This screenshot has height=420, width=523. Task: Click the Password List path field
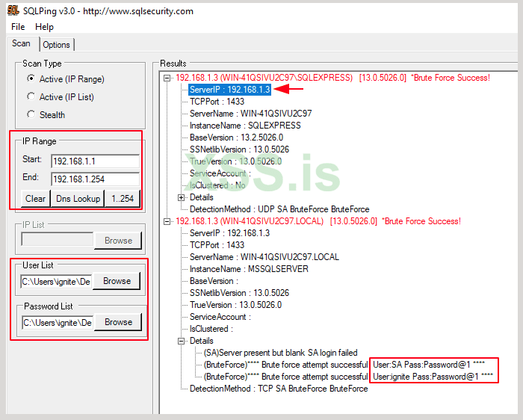pyautogui.click(x=58, y=323)
